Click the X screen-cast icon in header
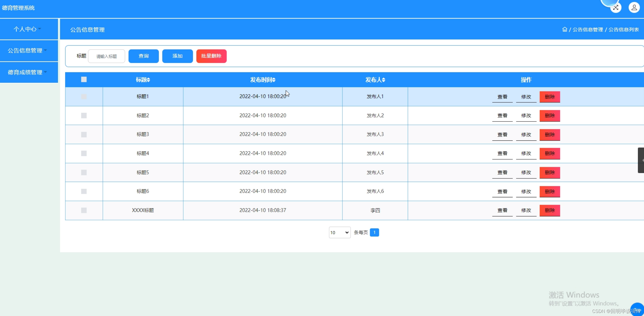 [x=616, y=7]
